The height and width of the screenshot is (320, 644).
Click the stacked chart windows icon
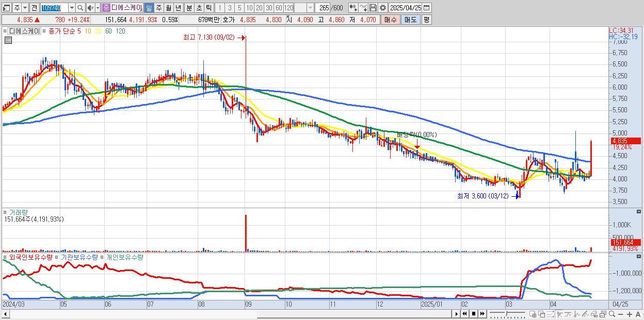point(602,314)
